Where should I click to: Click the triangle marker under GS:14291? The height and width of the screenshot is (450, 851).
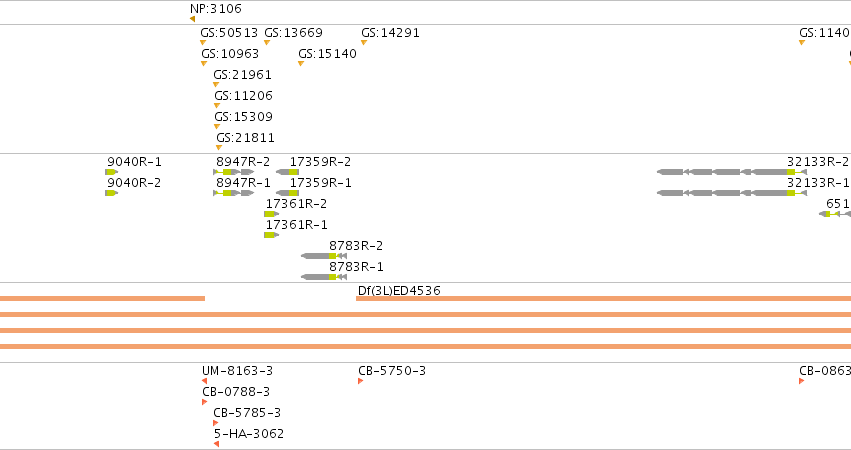[364, 42]
